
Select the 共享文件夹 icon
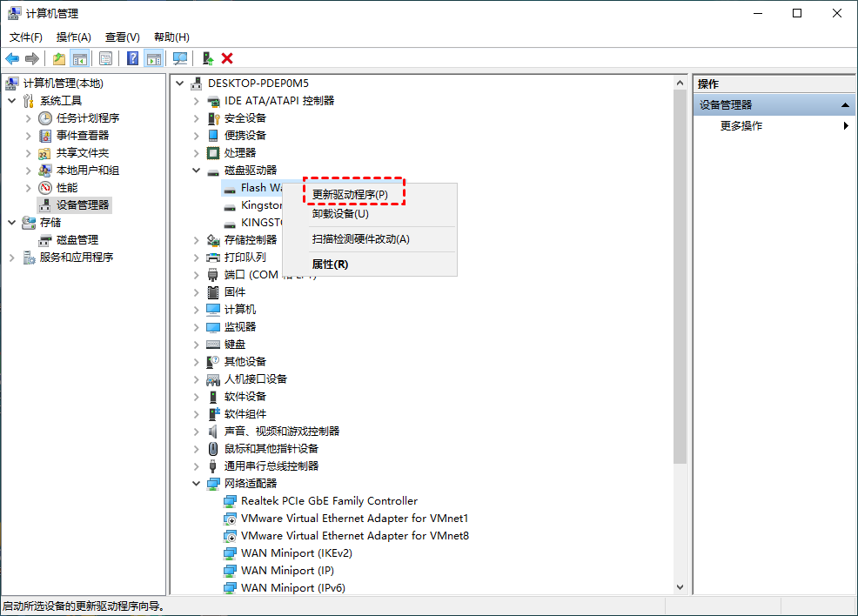(x=45, y=153)
